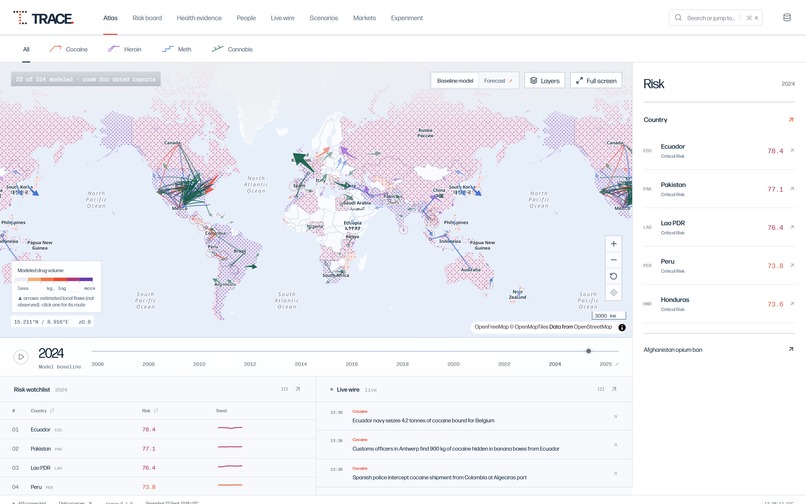This screenshot has width=806, height=504.
Task: Open Algeciras port cocaine headline
Action: (x=439, y=477)
